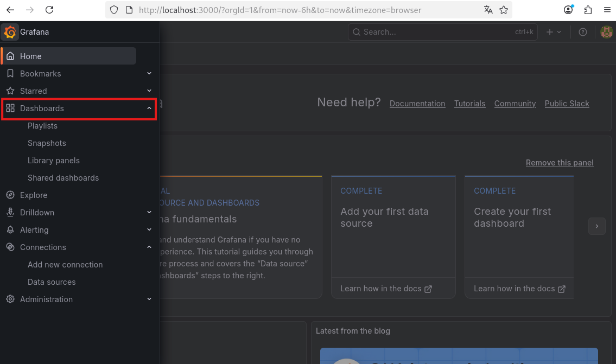This screenshot has height=364, width=616.
Task: Open Add new connection
Action: tap(65, 264)
